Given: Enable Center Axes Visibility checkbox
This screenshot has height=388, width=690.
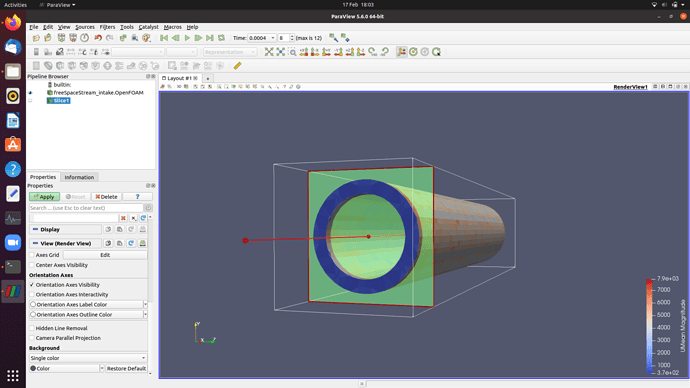Looking at the screenshot, I should [32, 265].
